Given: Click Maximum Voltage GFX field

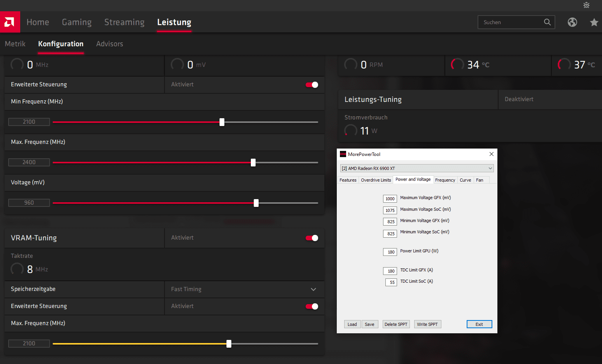Looking at the screenshot, I should pyautogui.click(x=390, y=199).
